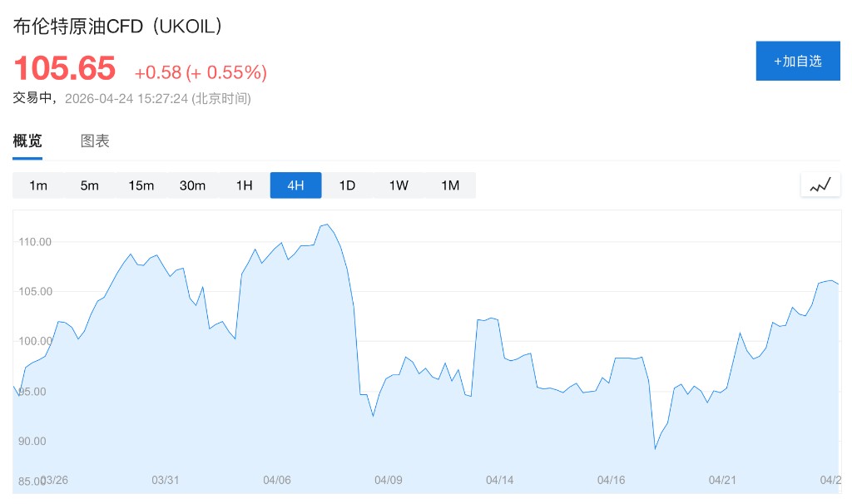Select the 1m timeframe
The width and height of the screenshot is (852, 504).
(x=38, y=185)
